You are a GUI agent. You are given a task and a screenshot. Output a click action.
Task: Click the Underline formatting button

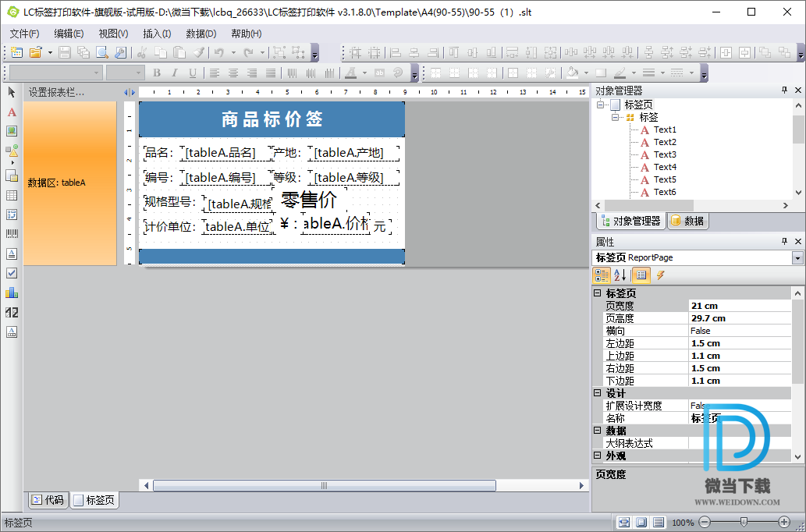tap(193, 73)
